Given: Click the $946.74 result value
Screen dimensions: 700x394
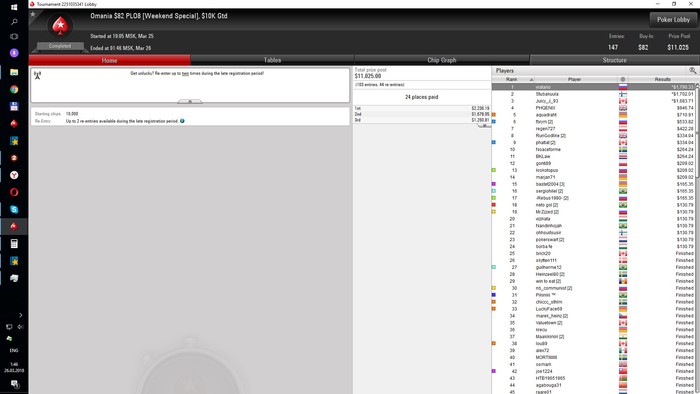Looking at the screenshot, I should click(x=685, y=108).
